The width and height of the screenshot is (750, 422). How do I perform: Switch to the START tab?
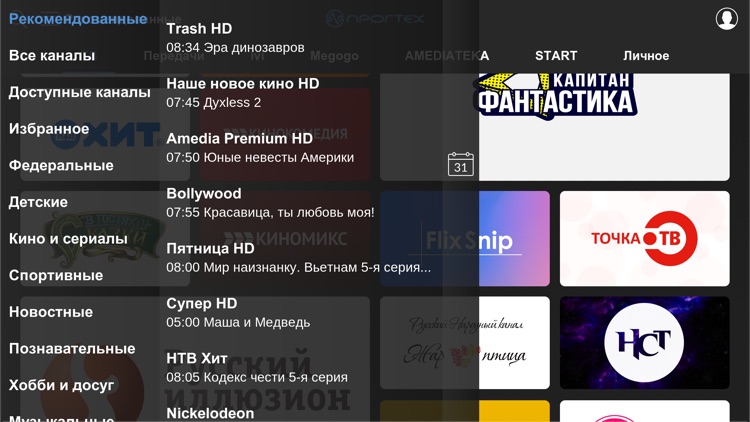[x=556, y=56]
